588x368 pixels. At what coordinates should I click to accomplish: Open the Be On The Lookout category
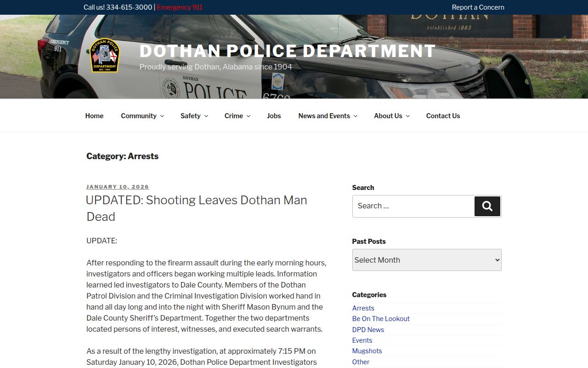tap(381, 319)
